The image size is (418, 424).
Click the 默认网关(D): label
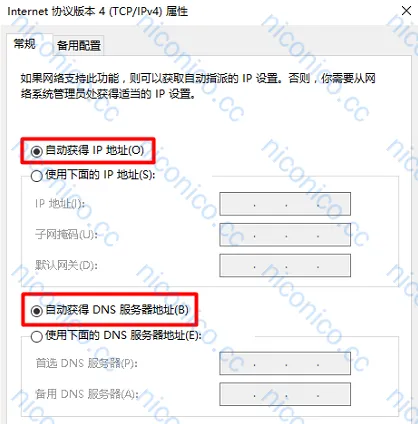pyautogui.click(x=66, y=265)
